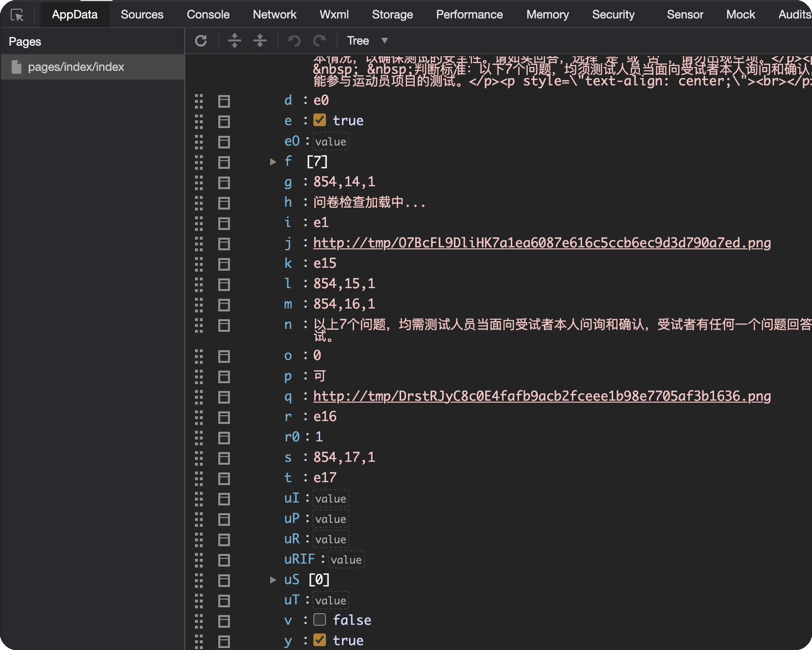Screen dimensions: 812x650
Task: Open the Wxml tab
Action: [334, 15]
